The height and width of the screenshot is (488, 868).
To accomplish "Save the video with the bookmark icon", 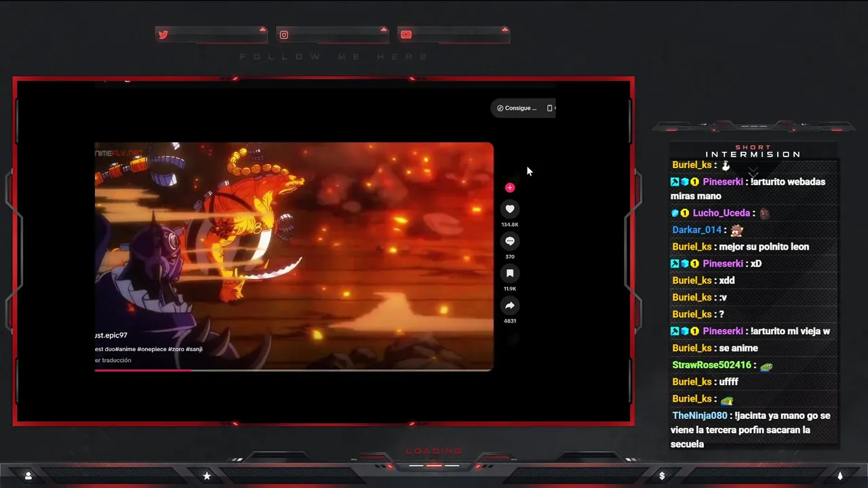I will click(x=510, y=273).
